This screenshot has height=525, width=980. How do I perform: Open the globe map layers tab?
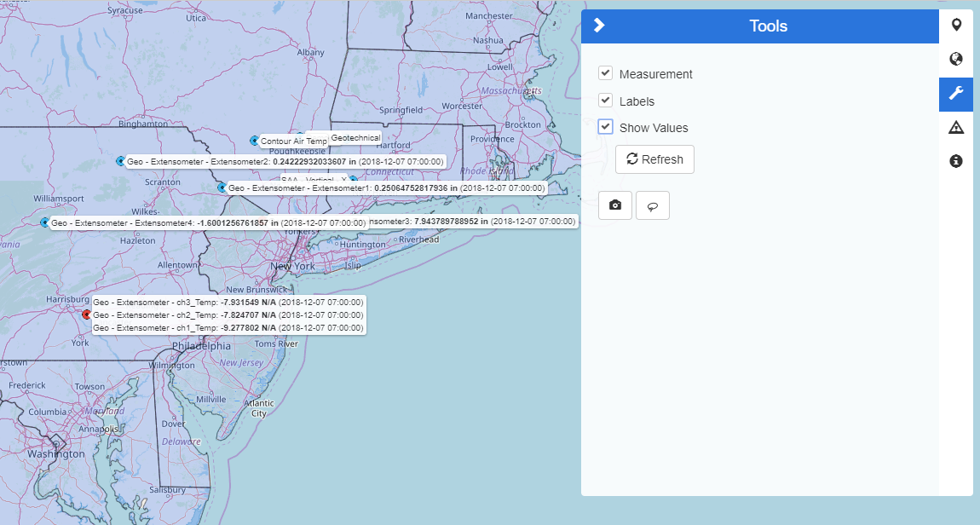pos(955,59)
